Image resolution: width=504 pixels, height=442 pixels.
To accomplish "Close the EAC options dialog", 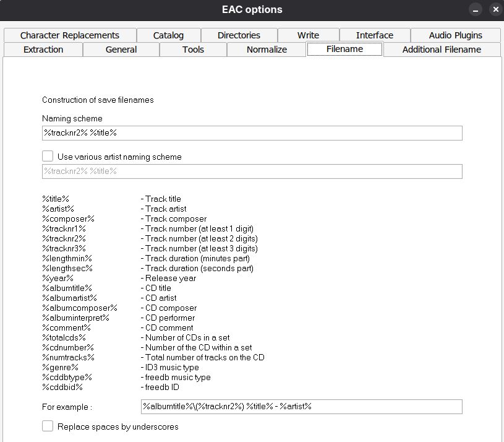I will tap(495, 10).
